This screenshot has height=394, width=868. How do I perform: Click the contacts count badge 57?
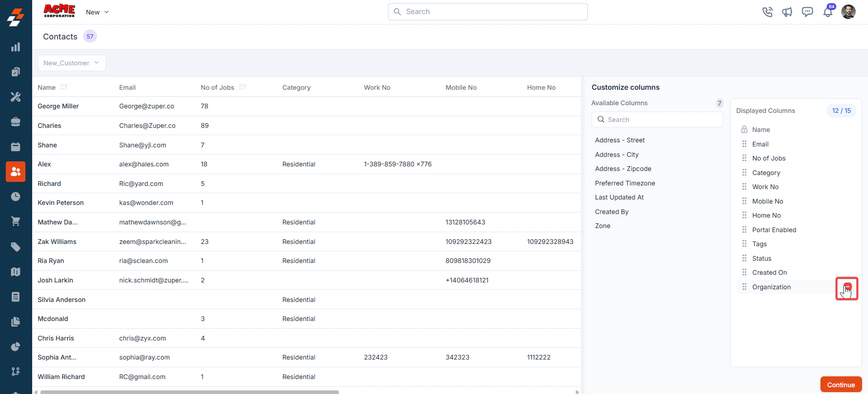pyautogui.click(x=90, y=36)
